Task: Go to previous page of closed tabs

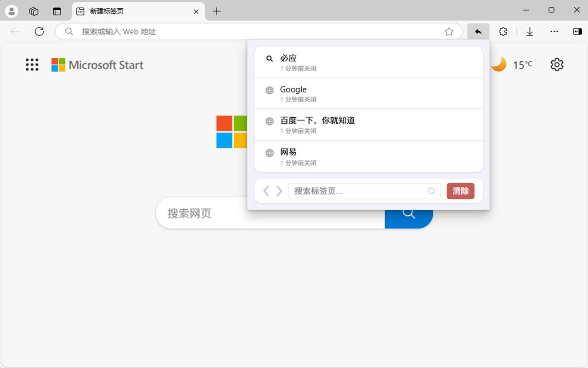Action: 266,191
